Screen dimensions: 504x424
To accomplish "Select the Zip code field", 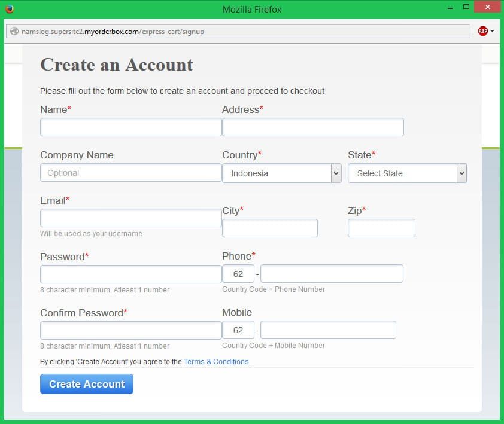I will click(381, 228).
